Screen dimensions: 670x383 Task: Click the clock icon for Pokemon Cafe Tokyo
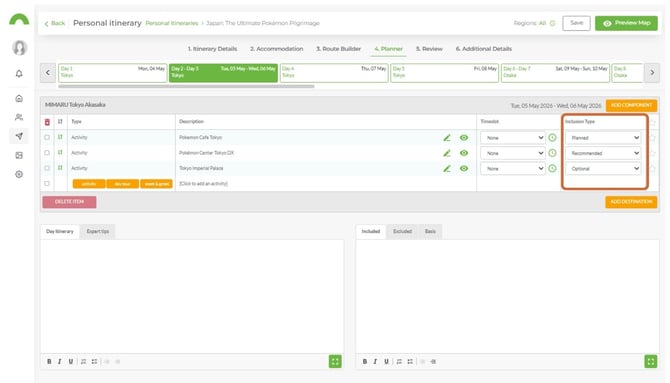552,138
